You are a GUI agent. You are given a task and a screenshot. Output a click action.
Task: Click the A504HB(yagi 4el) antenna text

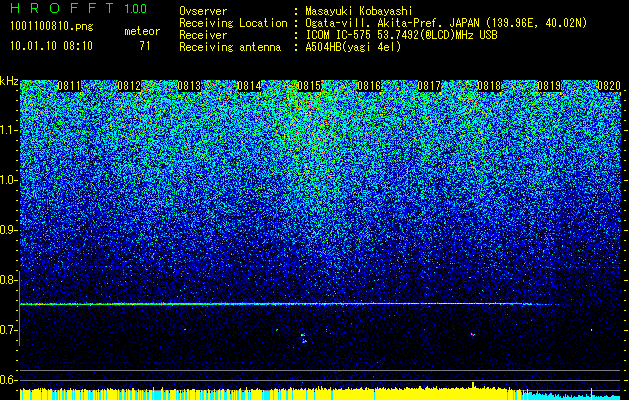pos(353,47)
